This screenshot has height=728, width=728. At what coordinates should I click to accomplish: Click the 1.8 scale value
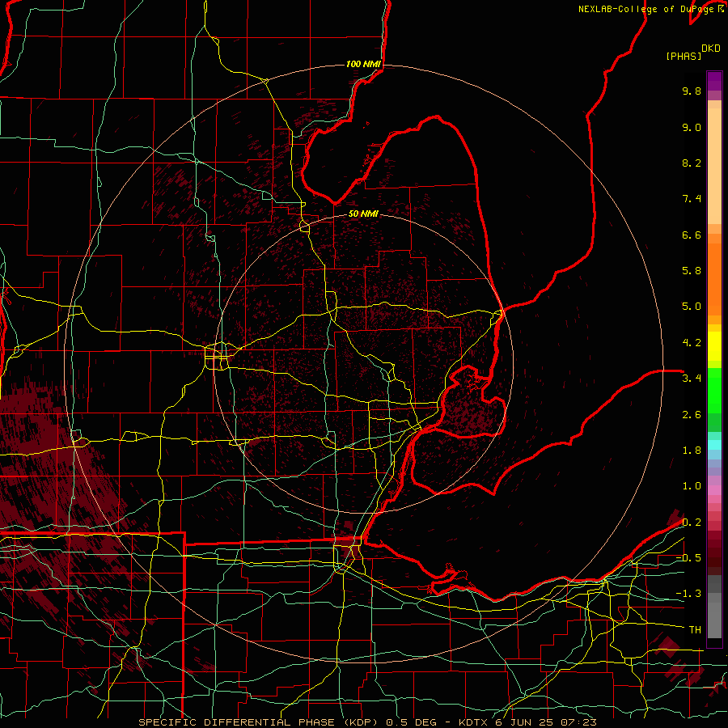point(692,451)
